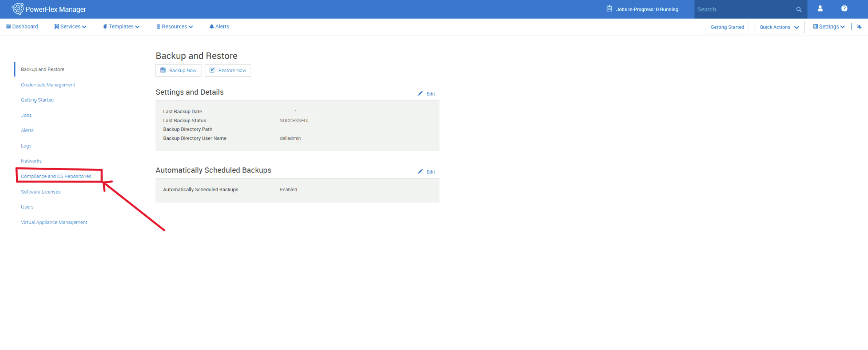The image size is (868, 350).
Task: Open Compliance and OS Repositories in sidebar
Action: point(56,176)
